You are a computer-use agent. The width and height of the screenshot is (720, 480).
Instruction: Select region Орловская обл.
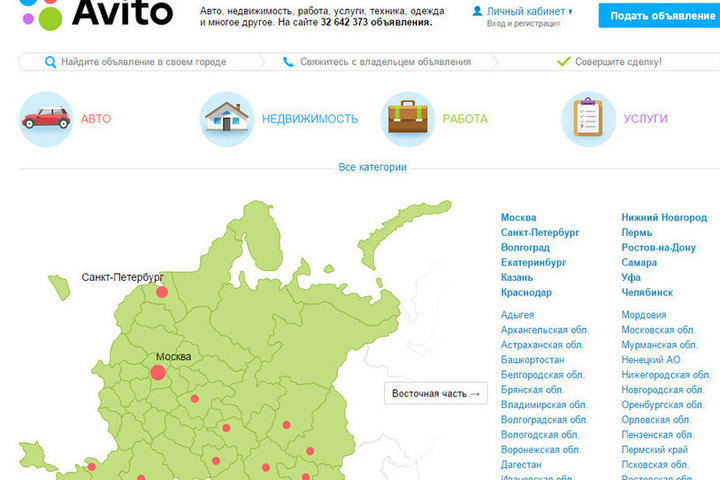tap(656, 420)
